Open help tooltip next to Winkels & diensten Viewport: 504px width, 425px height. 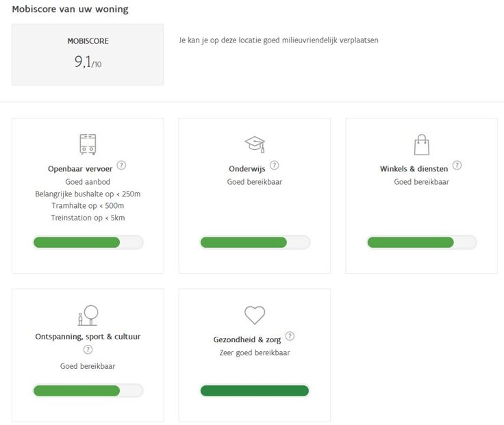coord(457,166)
